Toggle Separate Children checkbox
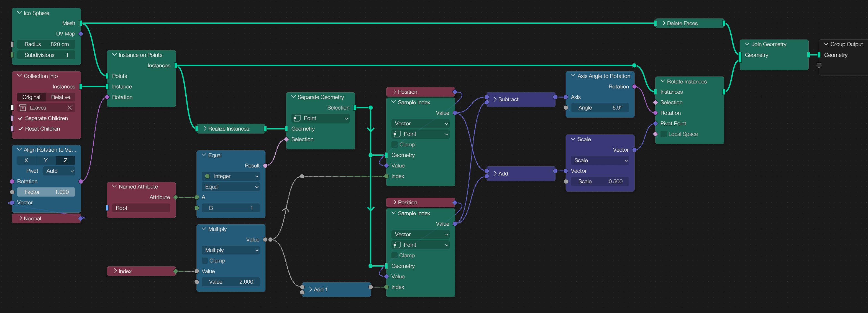This screenshot has width=868, height=313. pos(21,118)
